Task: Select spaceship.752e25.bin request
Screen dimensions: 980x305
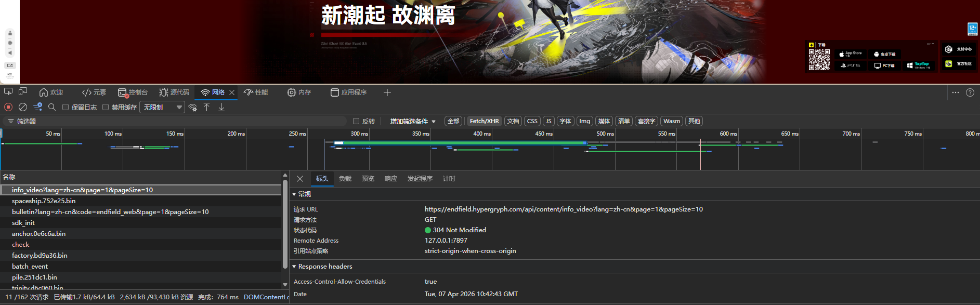Action: point(140,201)
